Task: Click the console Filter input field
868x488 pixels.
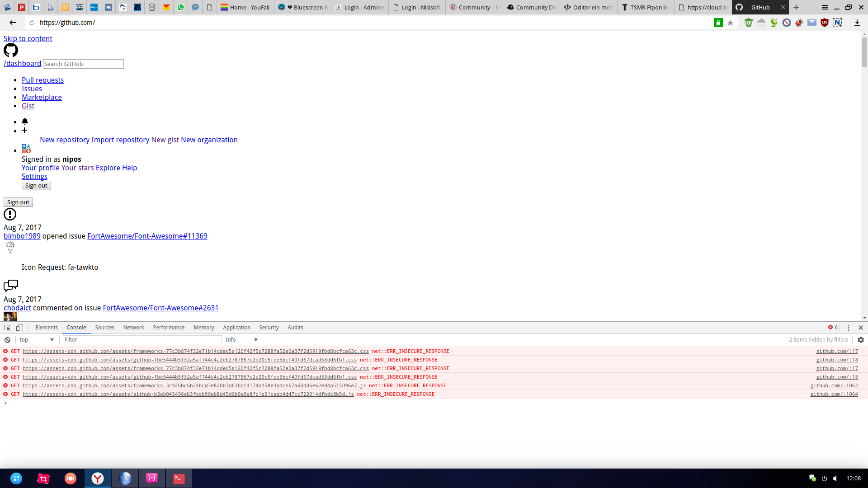Action: click(142, 340)
